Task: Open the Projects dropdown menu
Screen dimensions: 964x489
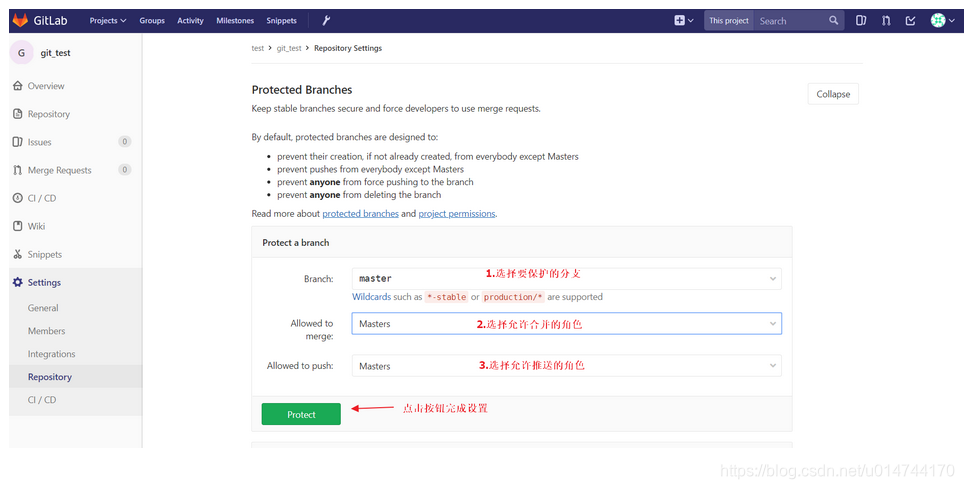Action: [x=108, y=20]
